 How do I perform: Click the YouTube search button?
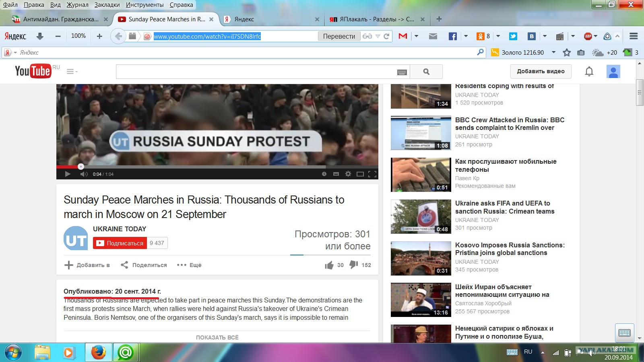(426, 72)
